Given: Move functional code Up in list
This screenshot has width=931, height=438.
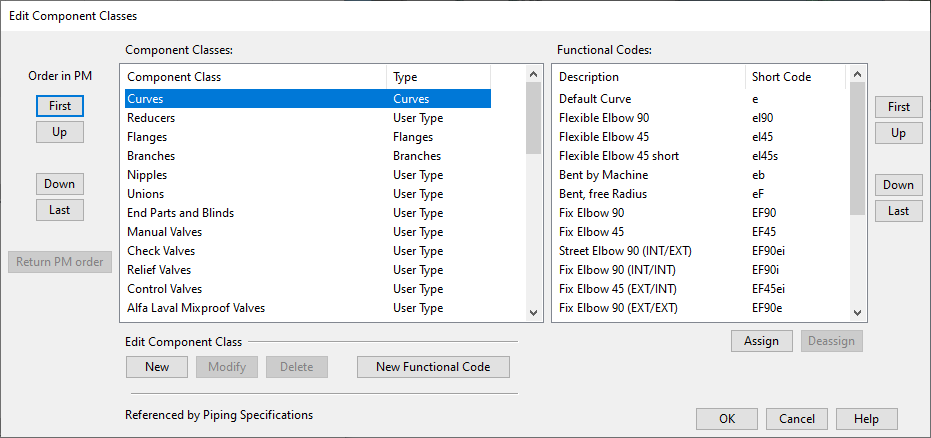Looking at the screenshot, I should click(x=898, y=133).
